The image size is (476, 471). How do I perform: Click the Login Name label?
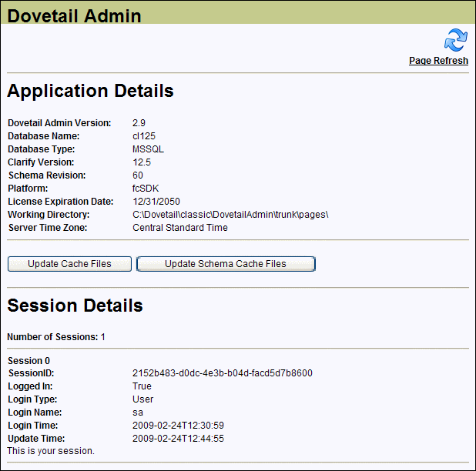pyautogui.click(x=35, y=413)
